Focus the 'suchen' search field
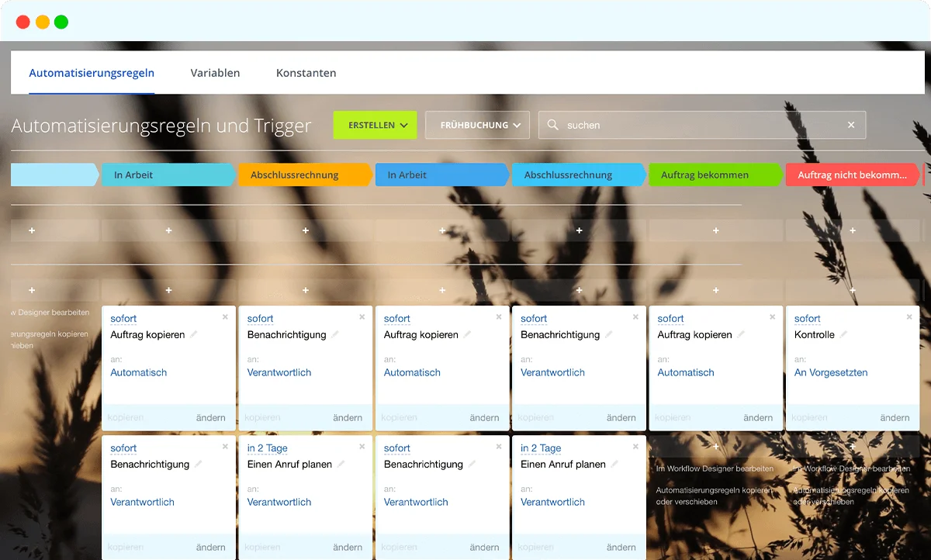931x560 pixels. (x=702, y=125)
